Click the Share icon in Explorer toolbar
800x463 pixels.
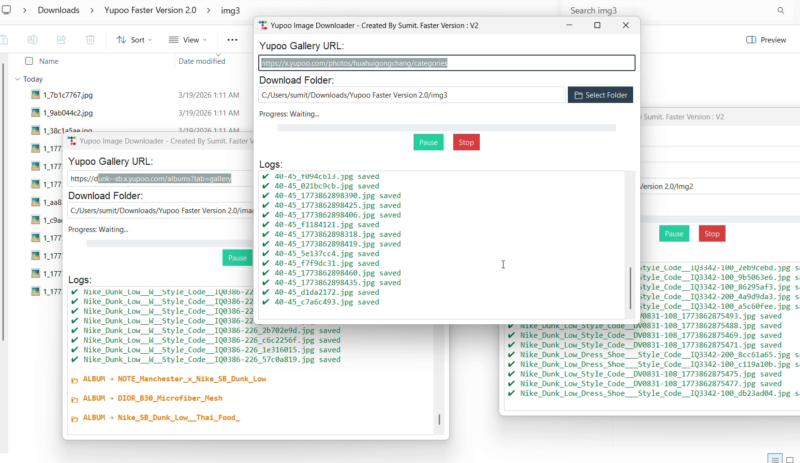tap(61, 40)
